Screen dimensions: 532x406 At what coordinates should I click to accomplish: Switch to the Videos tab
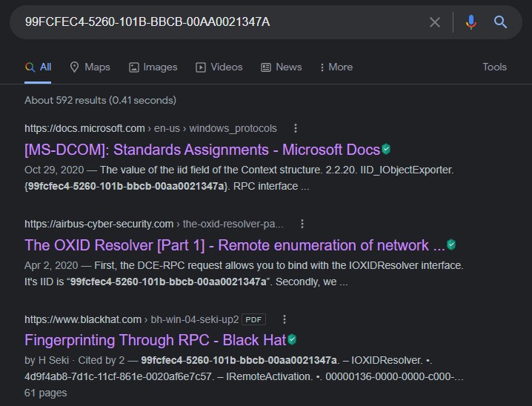[x=219, y=67]
